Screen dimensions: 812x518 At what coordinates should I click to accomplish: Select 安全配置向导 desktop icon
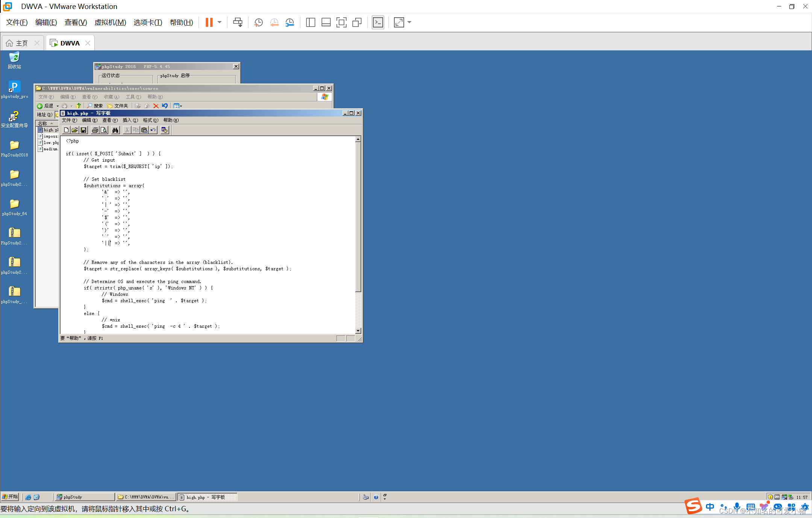(x=14, y=119)
